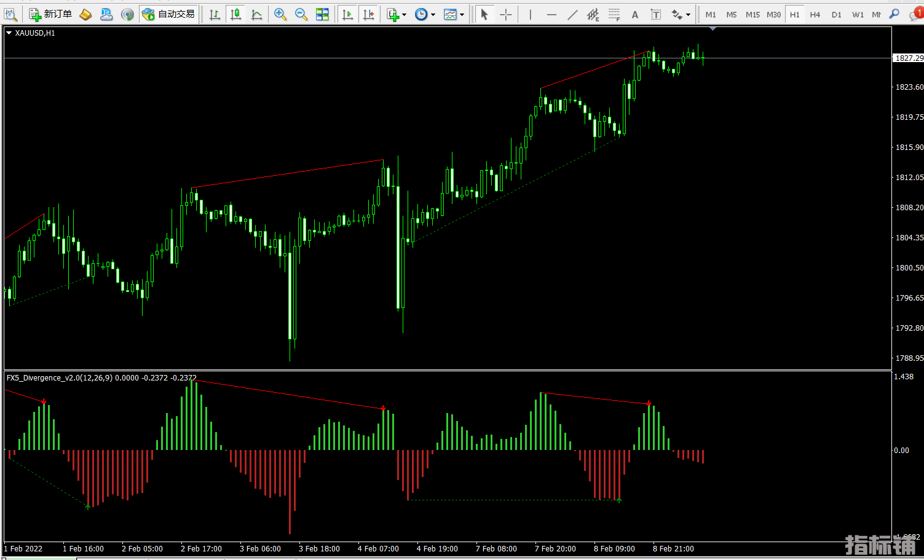Expand the chart templates dropdown

pyautogui.click(x=454, y=14)
